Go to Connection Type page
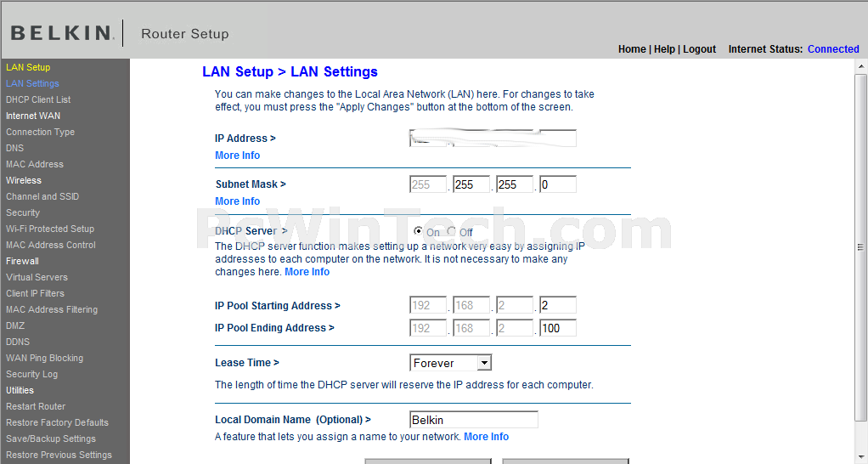This screenshot has height=464, width=868. pos(41,132)
